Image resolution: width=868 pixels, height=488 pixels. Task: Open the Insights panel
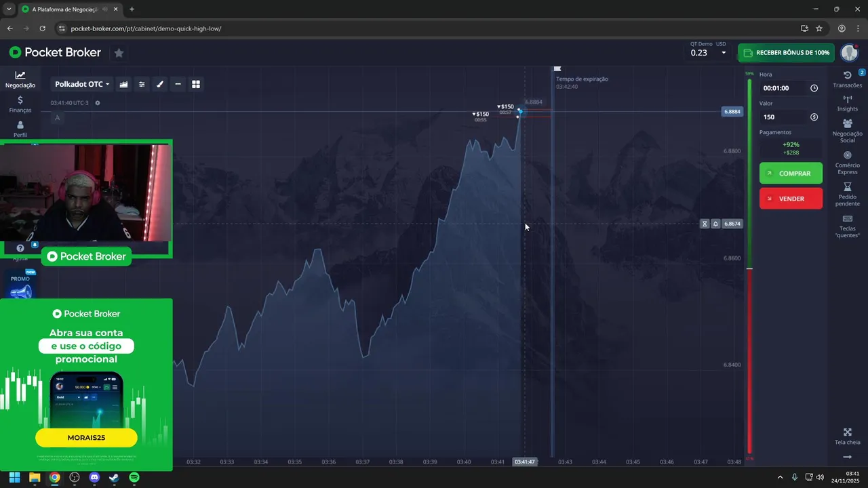click(848, 103)
